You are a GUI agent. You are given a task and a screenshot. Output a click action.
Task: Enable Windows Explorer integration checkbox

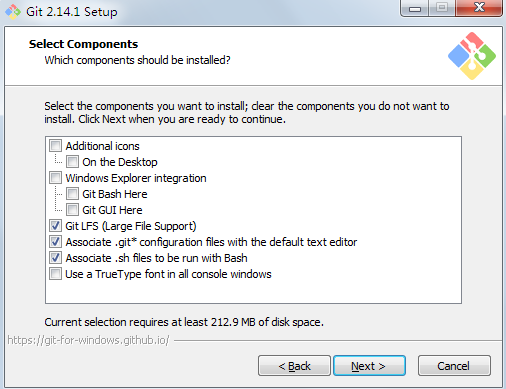[x=55, y=178]
